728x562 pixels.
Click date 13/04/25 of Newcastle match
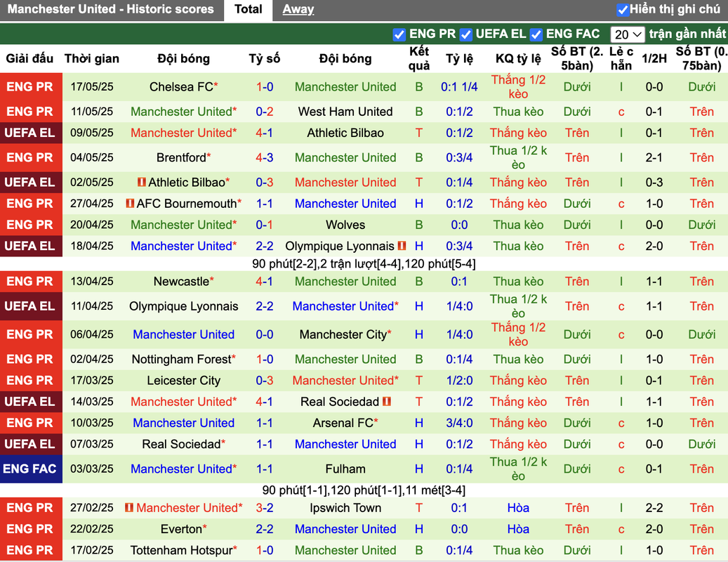[92, 282]
